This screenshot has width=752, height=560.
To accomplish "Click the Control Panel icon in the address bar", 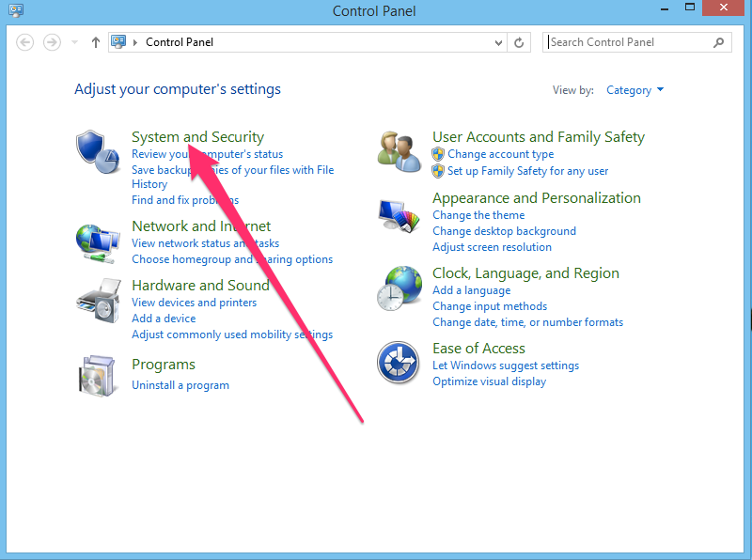I will pyautogui.click(x=118, y=41).
